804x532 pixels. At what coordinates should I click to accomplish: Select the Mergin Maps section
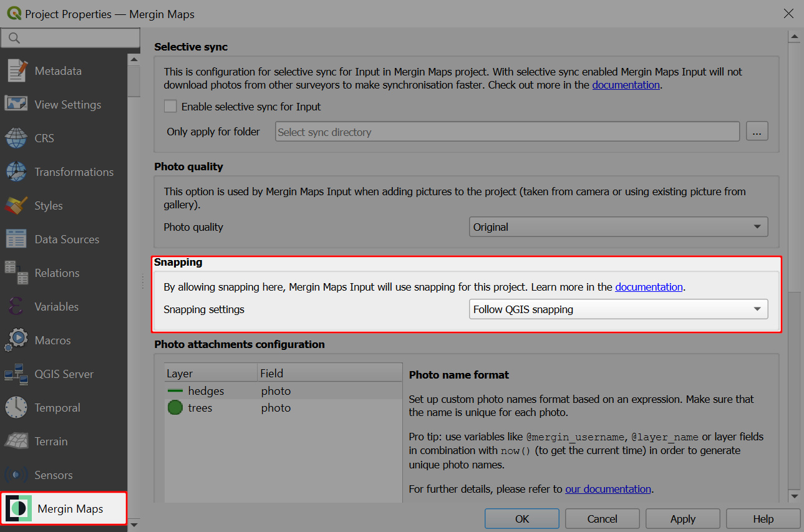tap(64, 508)
